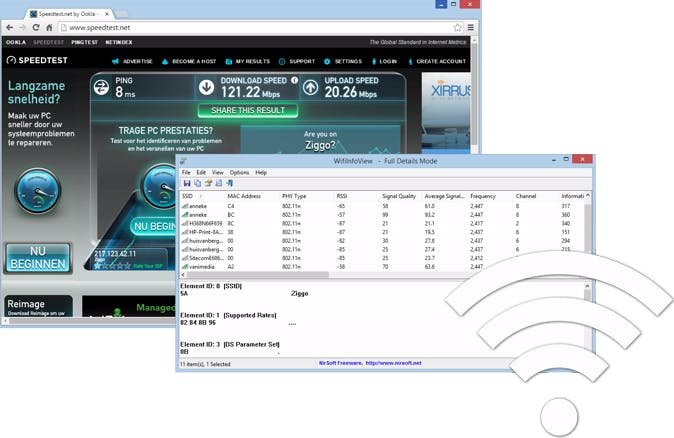Click the upload arrow circle icon
The width and height of the screenshot is (674, 438).
(x=310, y=88)
